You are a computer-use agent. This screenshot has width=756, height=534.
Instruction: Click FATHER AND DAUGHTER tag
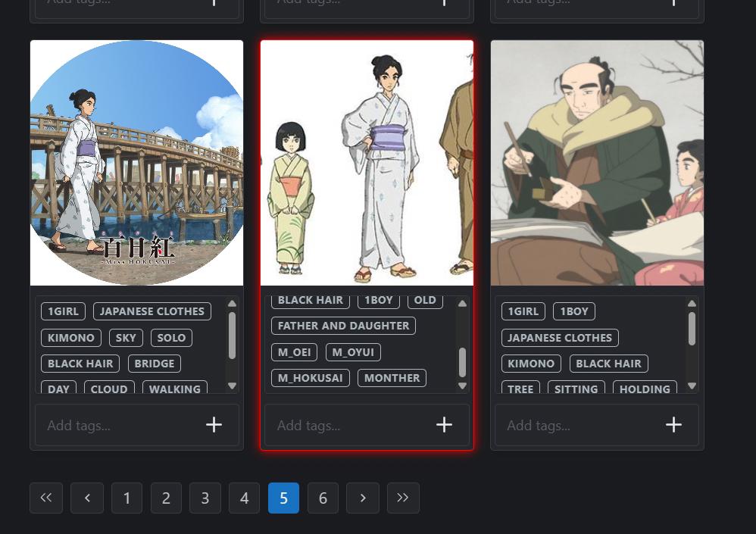(x=343, y=326)
